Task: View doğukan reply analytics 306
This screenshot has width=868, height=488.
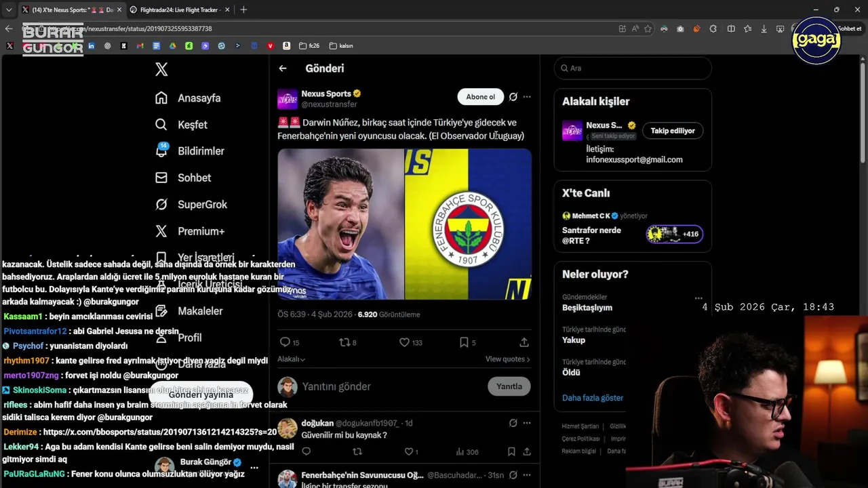Action: pyautogui.click(x=467, y=451)
